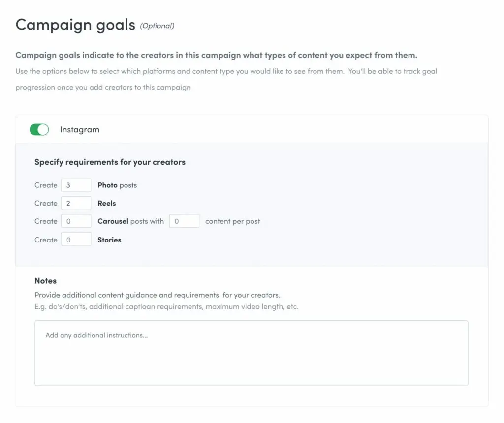Click the Carousel posts with label
The width and height of the screenshot is (504, 423).
coord(130,221)
